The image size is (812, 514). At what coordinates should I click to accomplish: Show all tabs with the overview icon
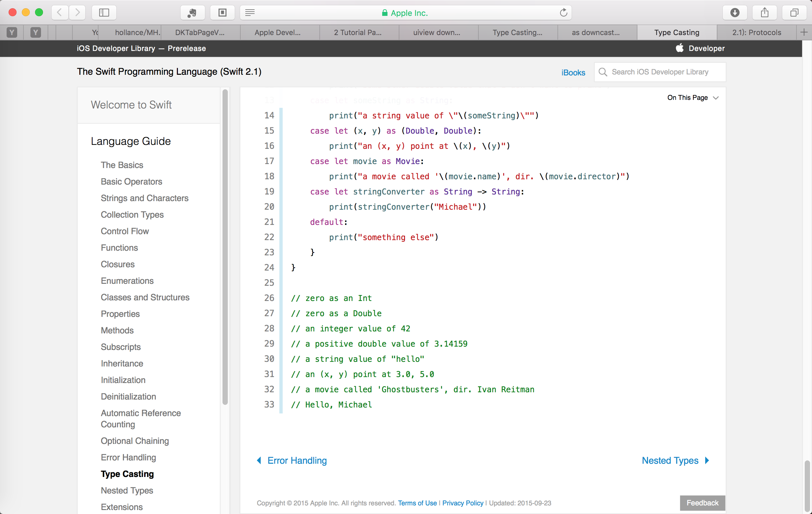point(794,13)
